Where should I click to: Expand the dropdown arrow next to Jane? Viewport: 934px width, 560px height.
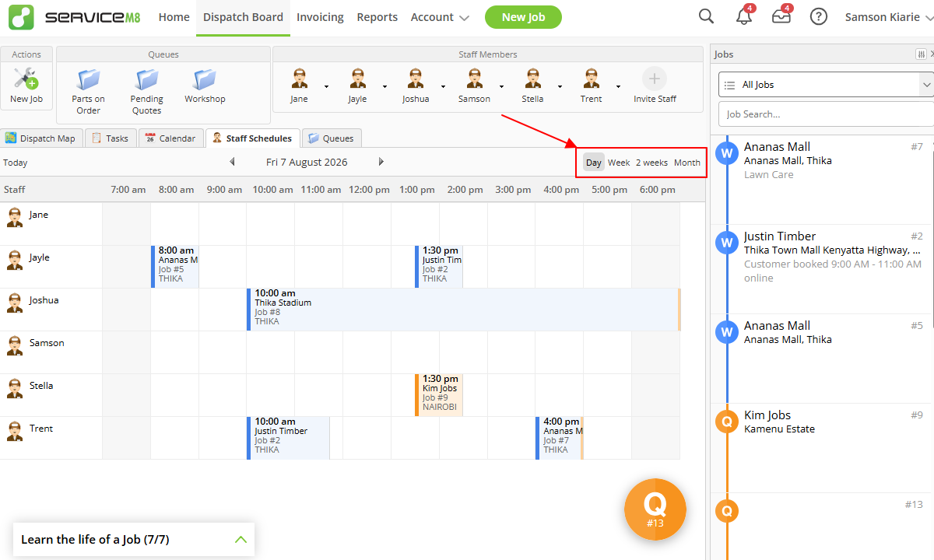pyautogui.click(x=326, y=86)
